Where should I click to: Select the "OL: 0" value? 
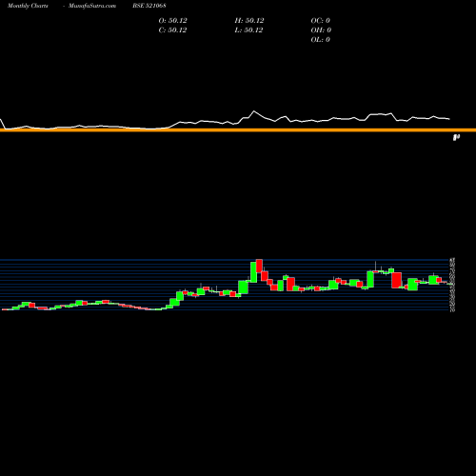(x=321, y=39)
